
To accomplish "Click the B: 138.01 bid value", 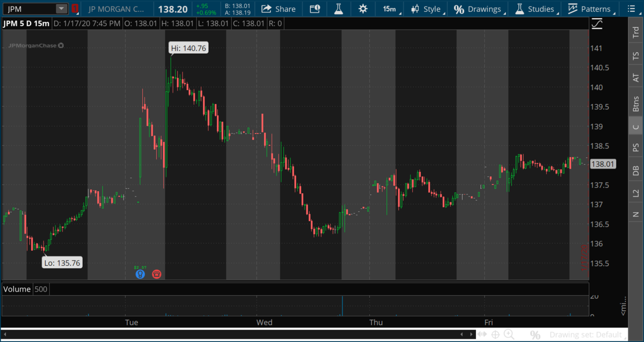I will click(x=238, y=5).
